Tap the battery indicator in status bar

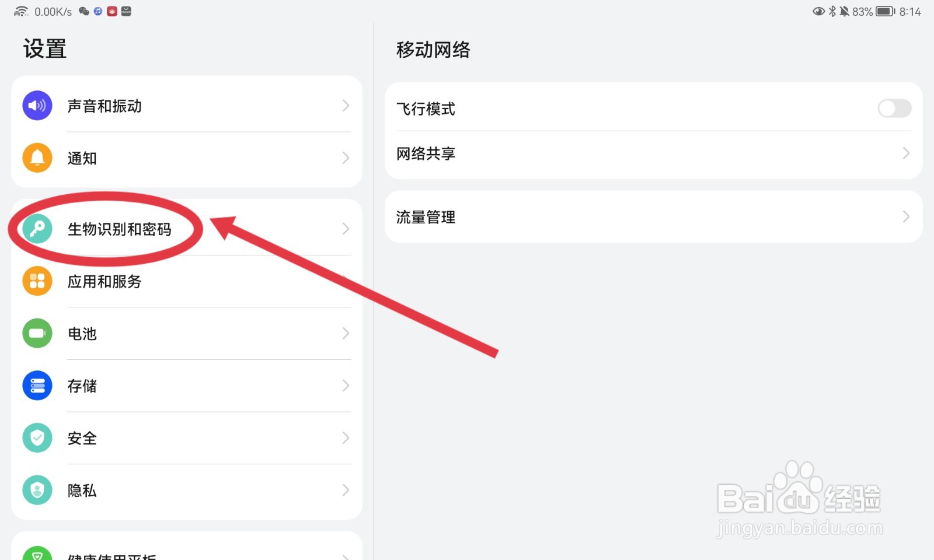click(x=885, y=11)
